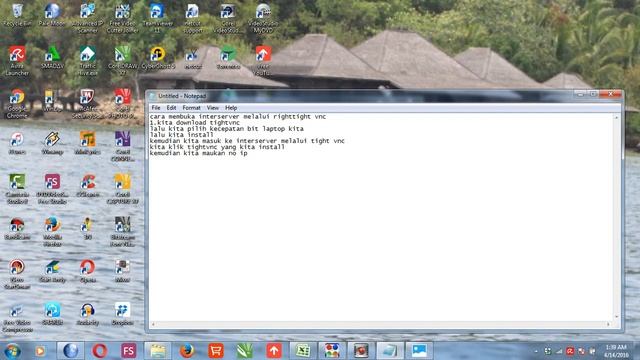This screenshot has width=640, height=360.
Task: Open Dropbox desktop shortcut
Action: [x=122, y=314]
